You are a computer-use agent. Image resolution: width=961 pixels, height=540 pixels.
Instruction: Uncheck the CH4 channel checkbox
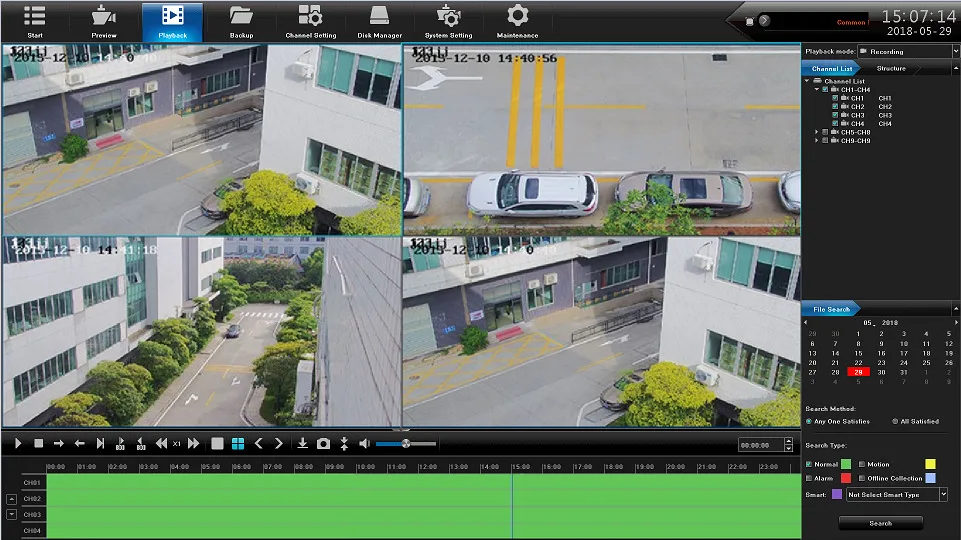point(835,124)
